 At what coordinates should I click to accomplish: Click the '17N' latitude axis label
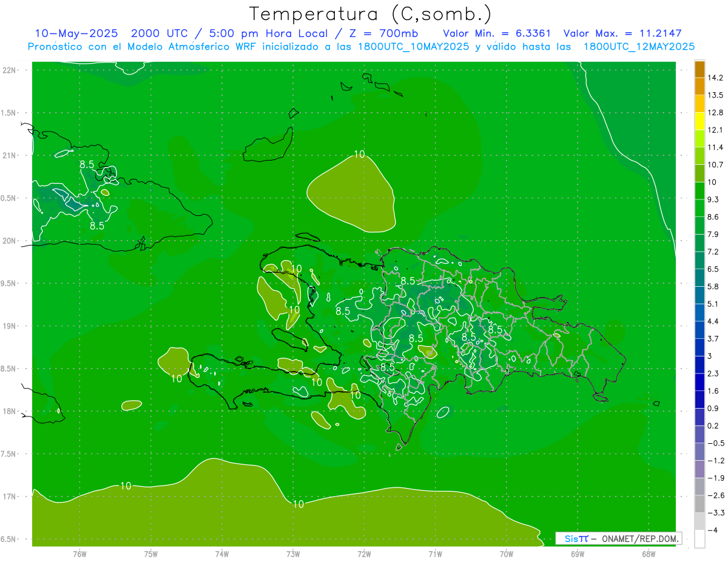click(x=9, y=497)
